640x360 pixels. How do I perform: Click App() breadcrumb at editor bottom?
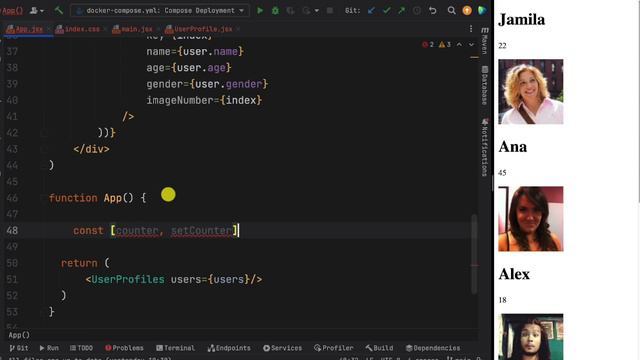19,335
